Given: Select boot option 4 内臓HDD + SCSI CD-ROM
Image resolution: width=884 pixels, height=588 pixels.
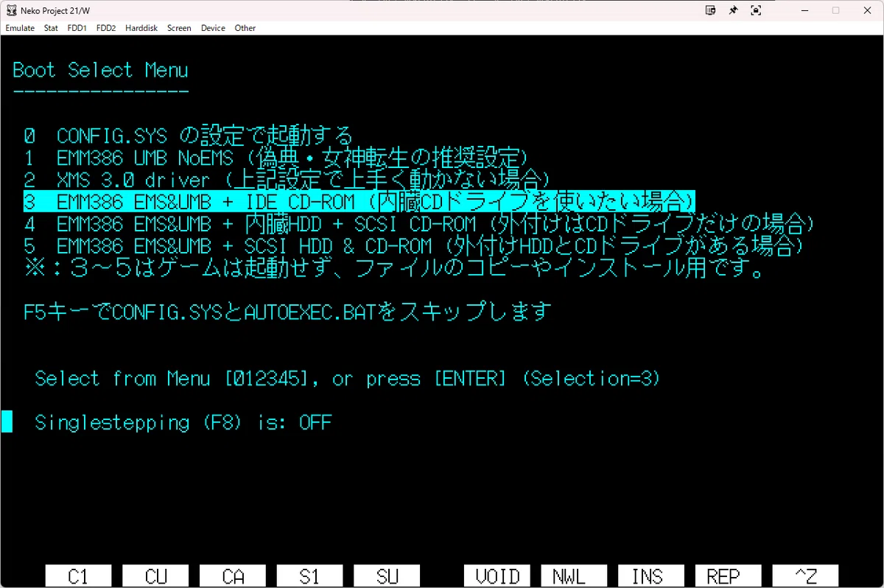Looking at the screenshot, I should (418, 223).
